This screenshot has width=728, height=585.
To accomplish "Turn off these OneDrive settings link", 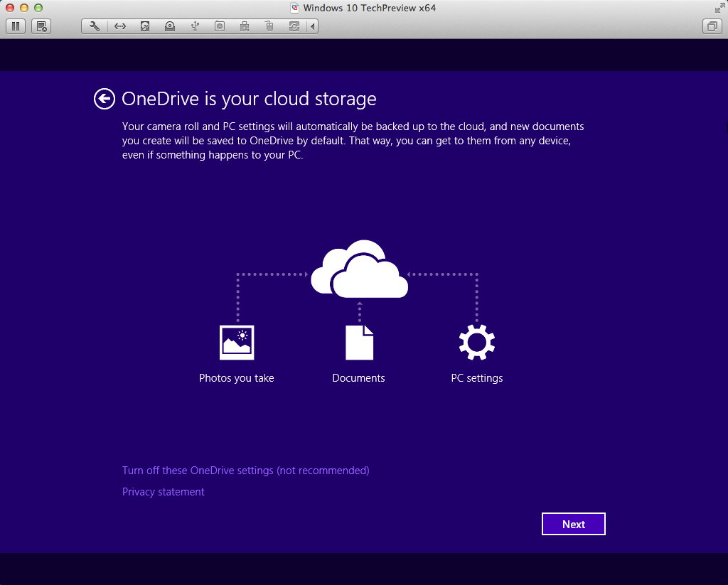I will click(245, 471).
